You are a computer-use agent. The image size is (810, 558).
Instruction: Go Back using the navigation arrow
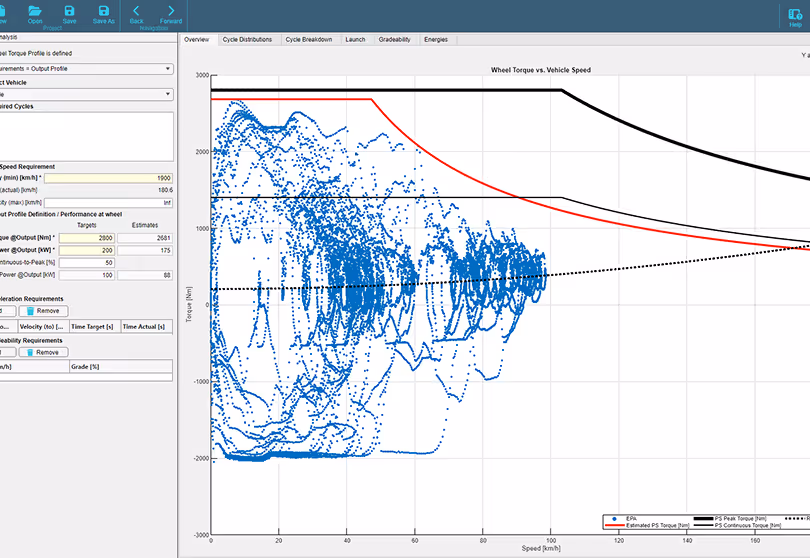136,14
